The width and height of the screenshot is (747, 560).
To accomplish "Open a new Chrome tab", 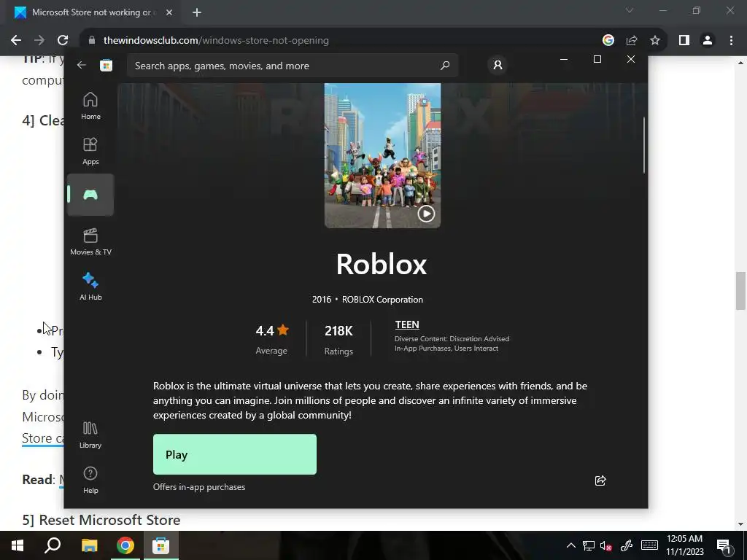I will (x=197, y=12).
